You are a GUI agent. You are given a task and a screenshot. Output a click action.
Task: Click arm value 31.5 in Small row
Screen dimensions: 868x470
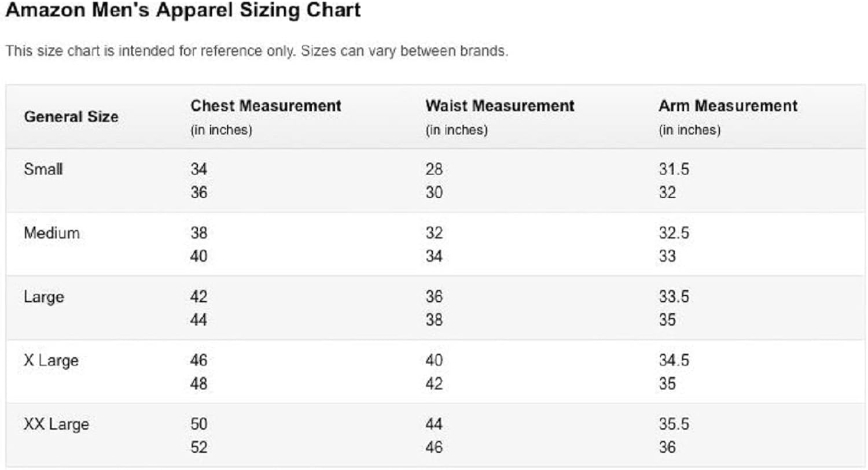point(674,169)
